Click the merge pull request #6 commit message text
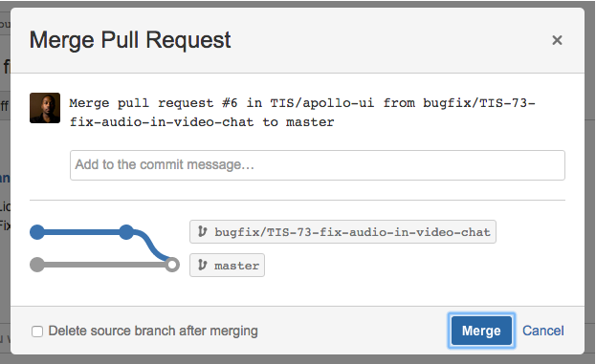Viewport: 596px width, 364px height. click(x=302, y=113)
